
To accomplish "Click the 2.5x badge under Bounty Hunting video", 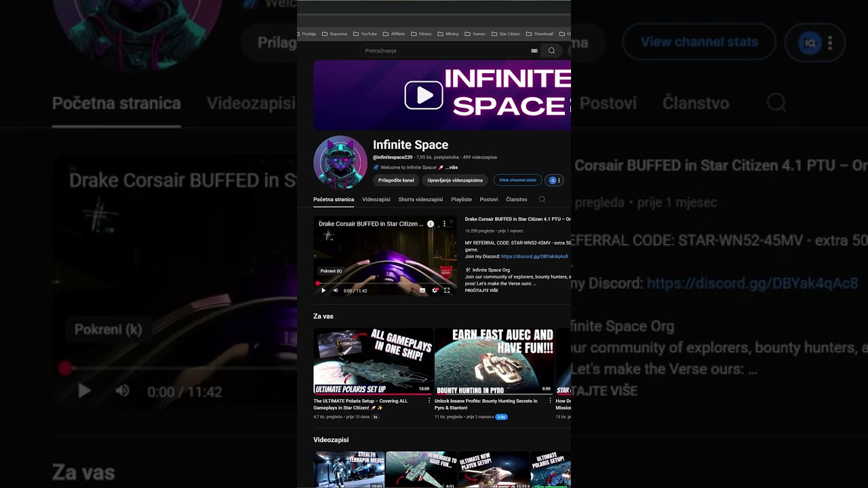I will coord(502,417).
